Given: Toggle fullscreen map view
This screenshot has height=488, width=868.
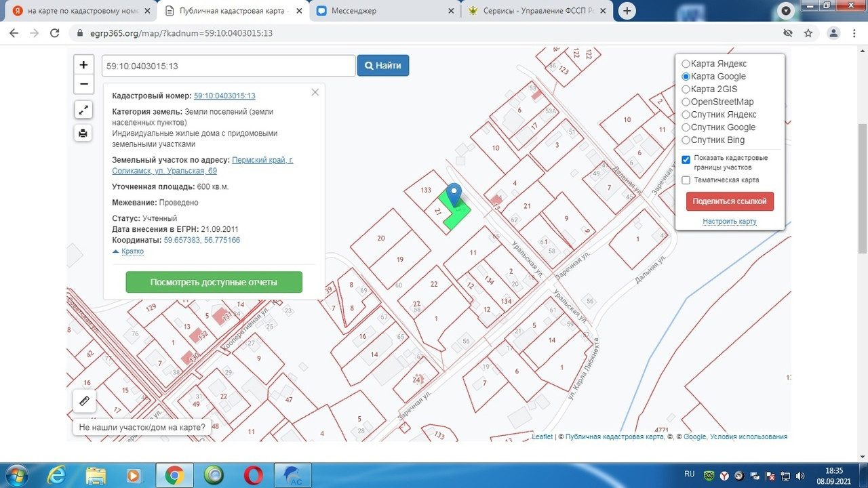Looking at the screenshot, I should point(83,110).
